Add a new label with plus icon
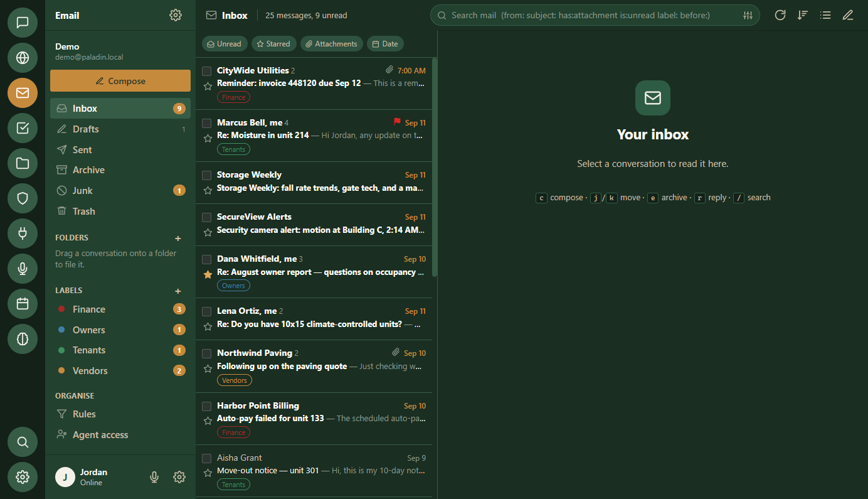The image size is (868, 499). click(178, 291)
